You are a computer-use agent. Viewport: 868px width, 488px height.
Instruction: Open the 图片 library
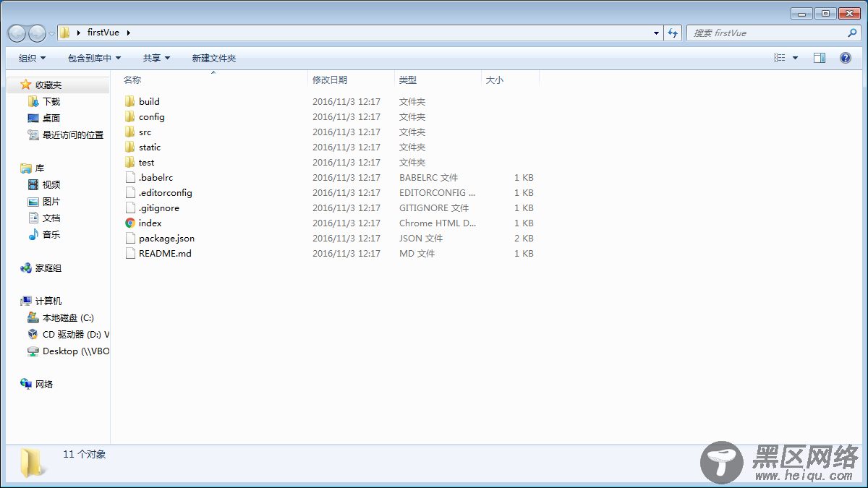tap(51, 202)
